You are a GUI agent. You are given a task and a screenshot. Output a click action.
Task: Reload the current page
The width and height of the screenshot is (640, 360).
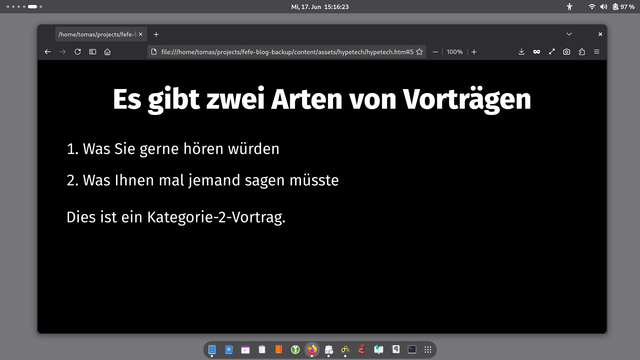(x=78, y=52)
